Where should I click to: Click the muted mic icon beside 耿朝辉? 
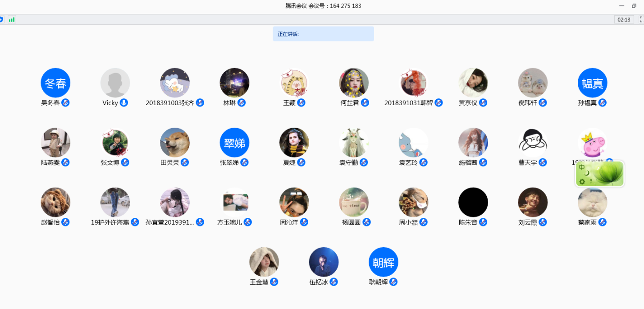(393, 282)
